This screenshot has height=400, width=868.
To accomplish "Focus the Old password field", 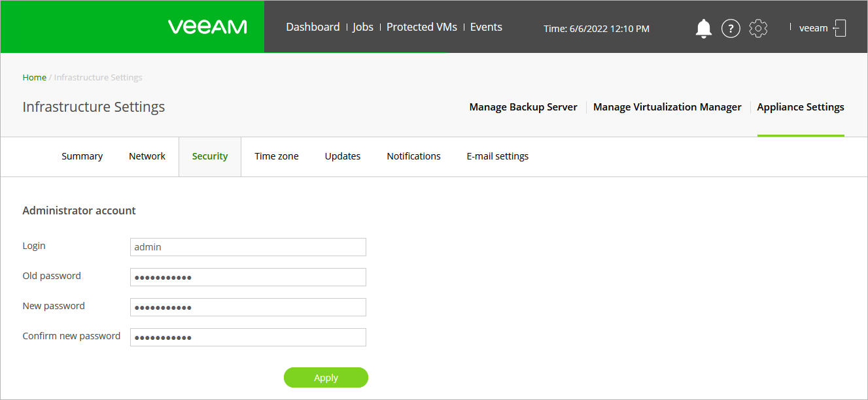I will tap(248, 277).
